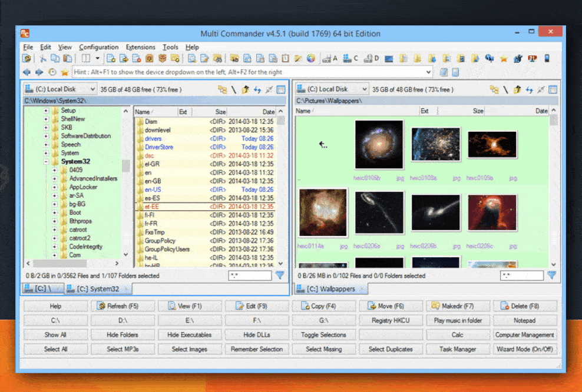This screenshot has width=582, height=392.
Task: Click the right panel vertical scrollbar
Action: pyautogui.click(x=553, y=187)
